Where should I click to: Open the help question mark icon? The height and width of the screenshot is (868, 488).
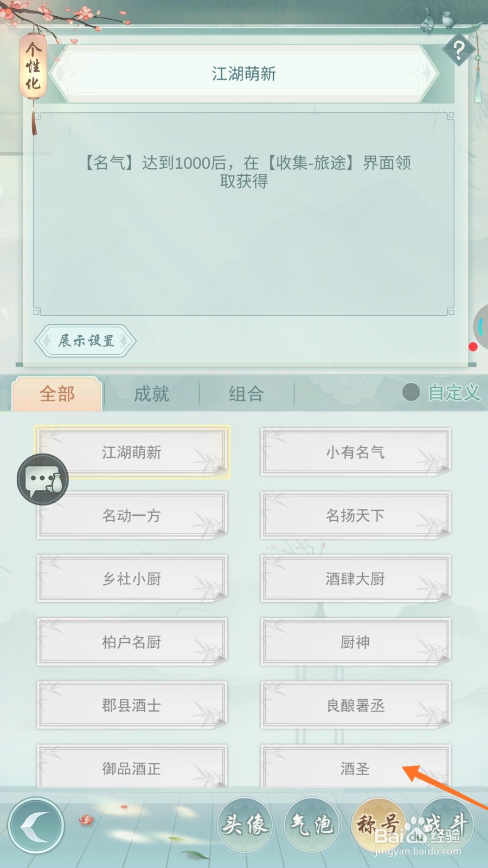(x=459, y=50)
